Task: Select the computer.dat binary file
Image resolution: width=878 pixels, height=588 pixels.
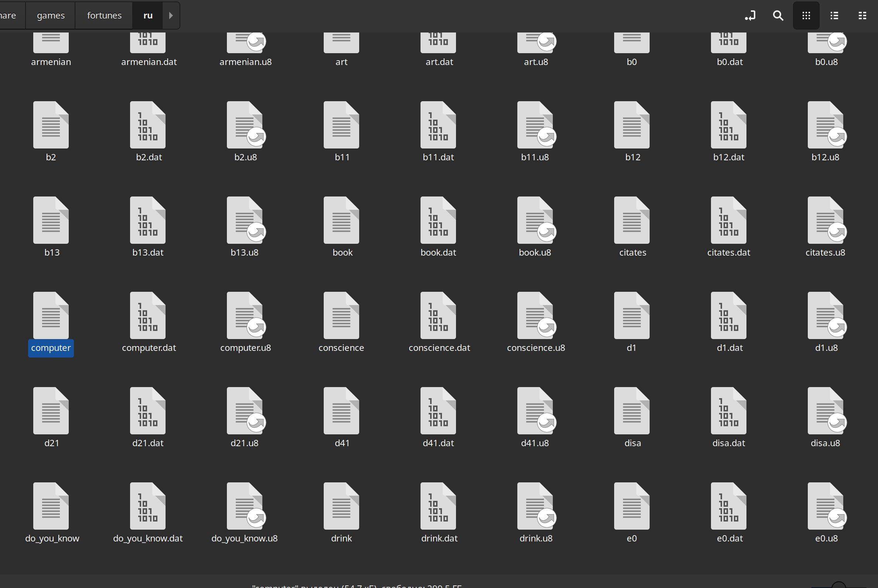Action: (148, 316)
